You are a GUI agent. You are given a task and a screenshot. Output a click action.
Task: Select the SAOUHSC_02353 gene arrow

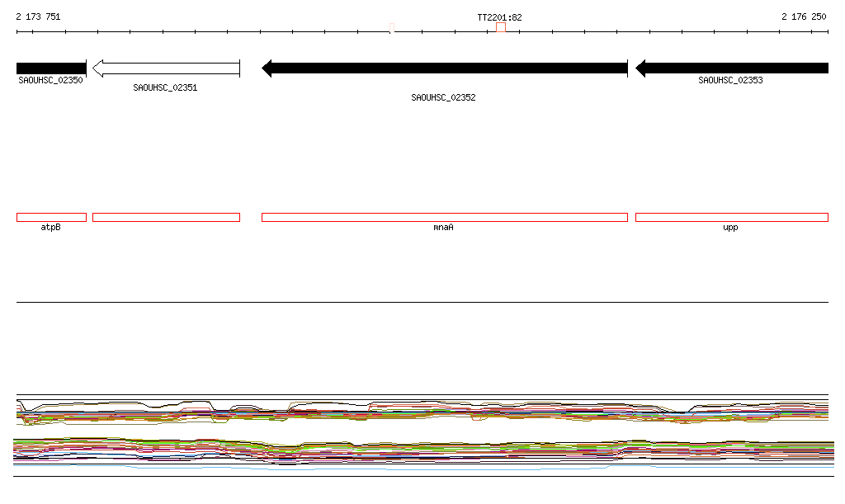point(732,68)
